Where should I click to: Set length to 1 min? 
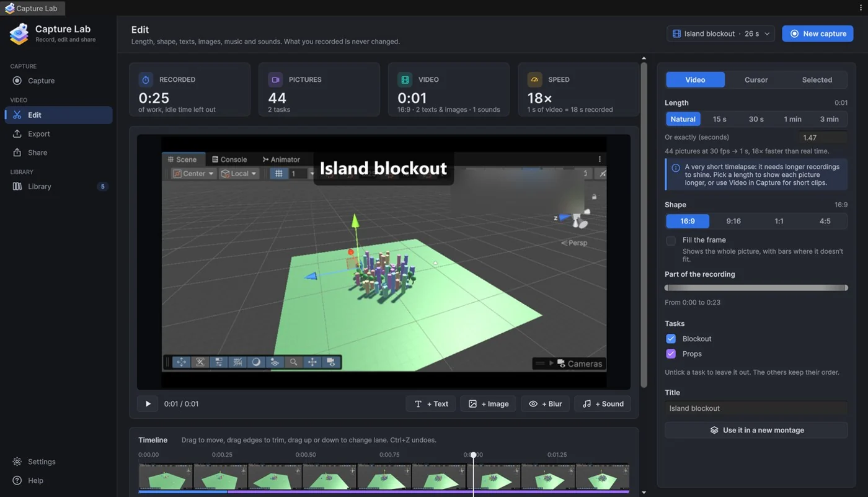[x=792, y=119]
